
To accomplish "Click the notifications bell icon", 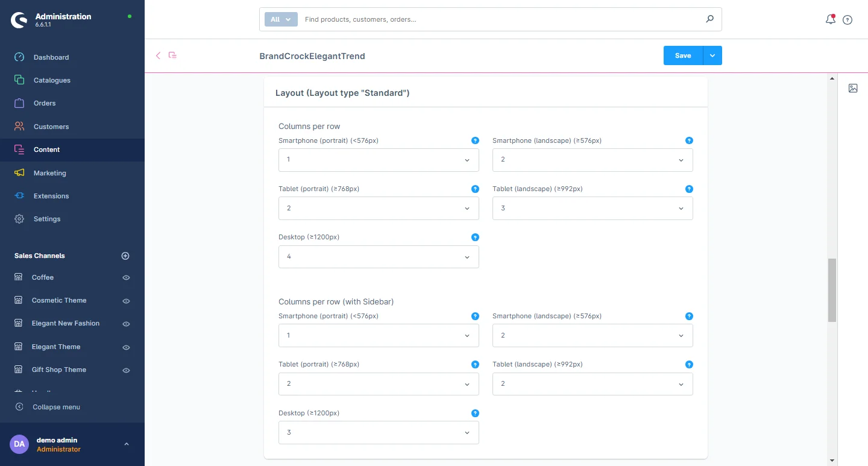I will 830,19.
